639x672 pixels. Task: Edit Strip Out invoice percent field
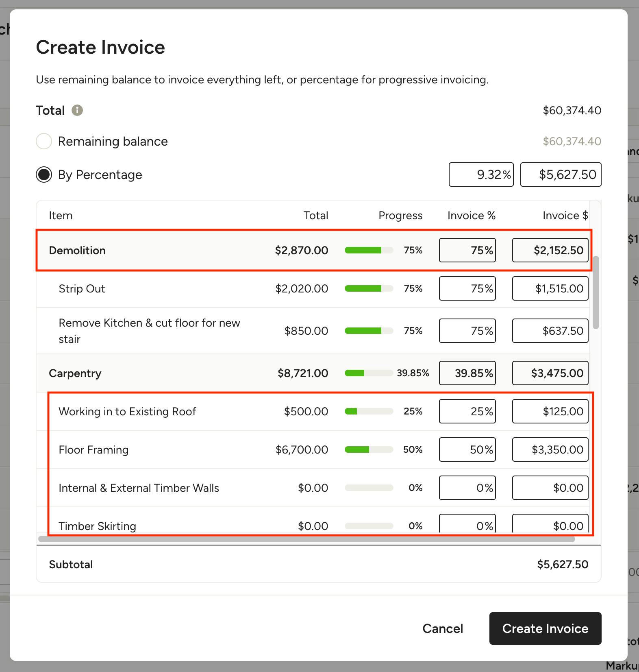coord(467,288)
